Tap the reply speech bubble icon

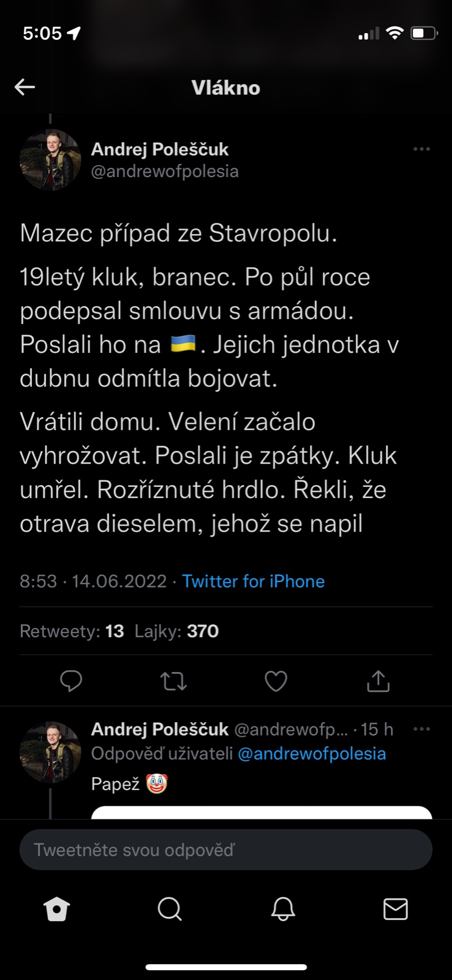71,681
